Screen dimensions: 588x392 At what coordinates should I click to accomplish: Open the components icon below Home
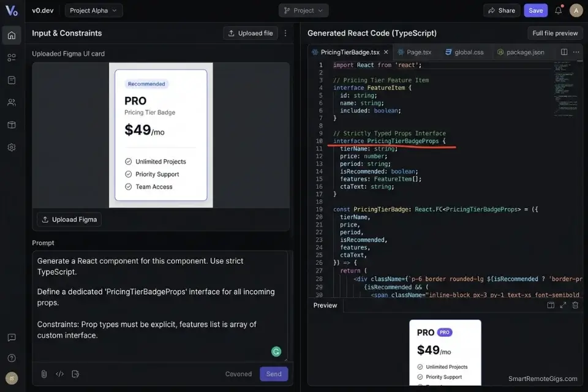12,58
